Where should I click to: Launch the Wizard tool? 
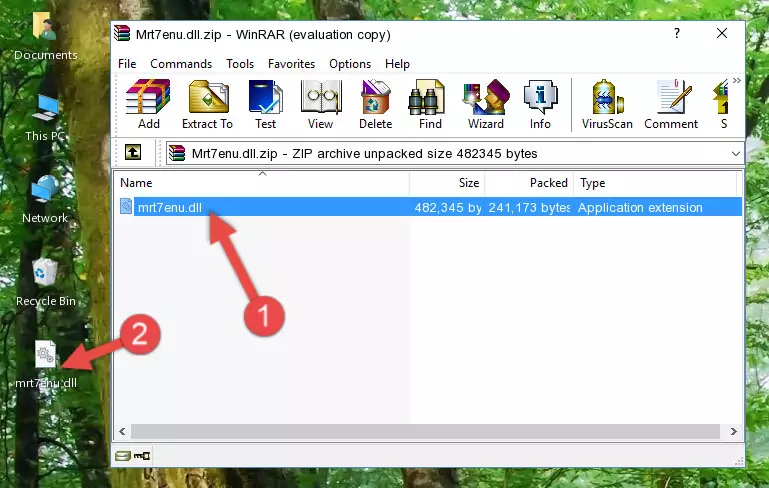(x=486, y=104)
